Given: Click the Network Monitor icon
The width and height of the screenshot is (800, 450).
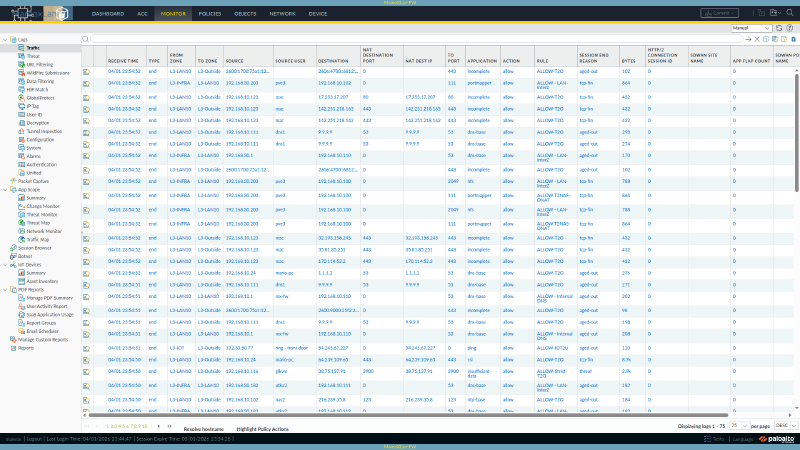Looking at the screenshot, I should (21, 231).
